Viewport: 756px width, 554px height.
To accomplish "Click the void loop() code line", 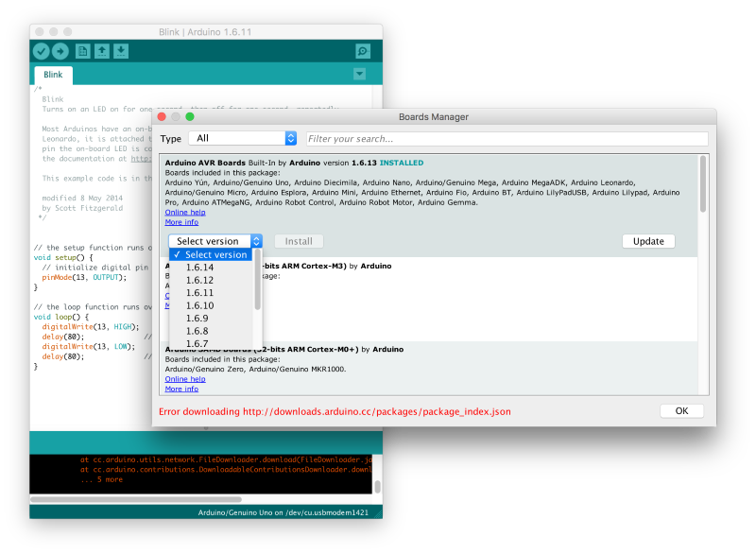I will 61,317.
